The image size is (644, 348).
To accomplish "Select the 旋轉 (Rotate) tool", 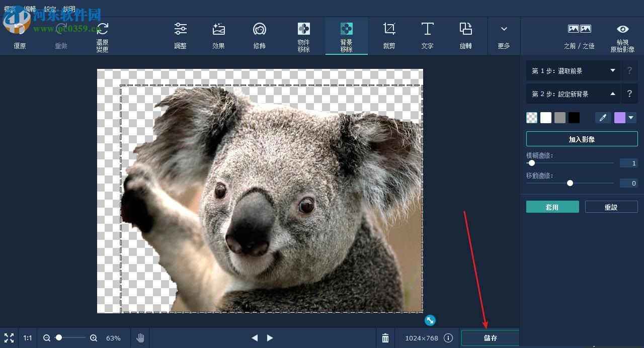I will pyautogui.click(x=465, y=35).
